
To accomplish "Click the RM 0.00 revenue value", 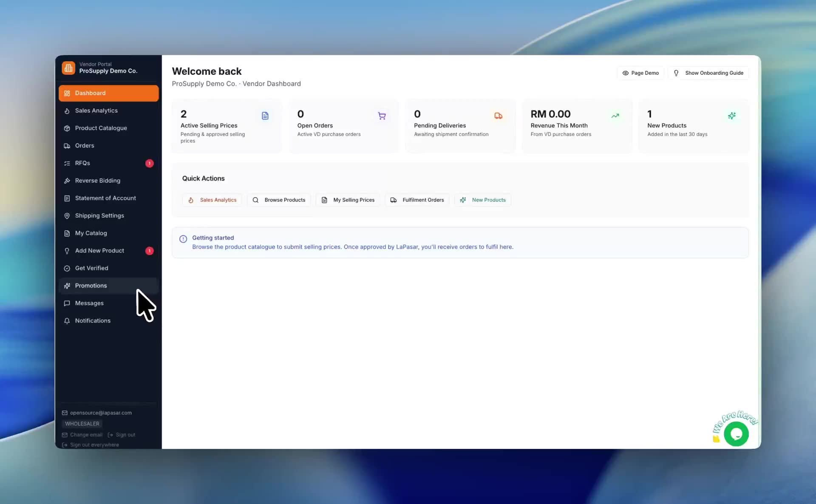I will coord(550,114).
